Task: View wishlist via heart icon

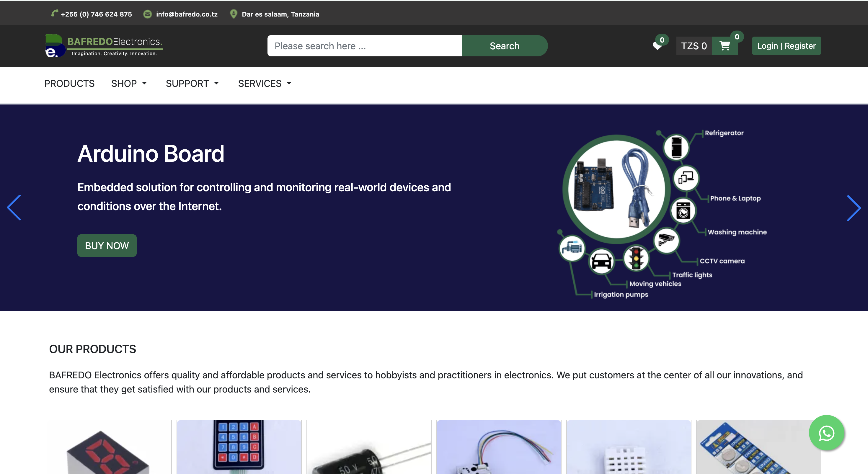Action: tap(657, 46)
